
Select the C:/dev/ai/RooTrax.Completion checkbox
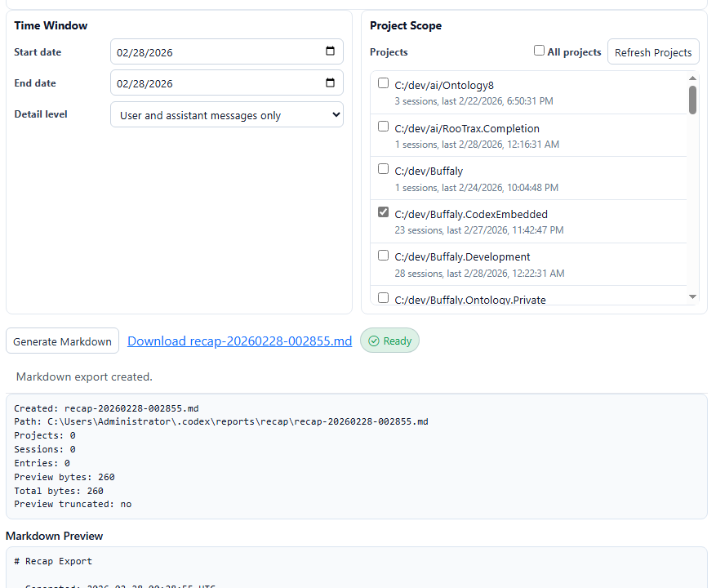pos(384,127)
